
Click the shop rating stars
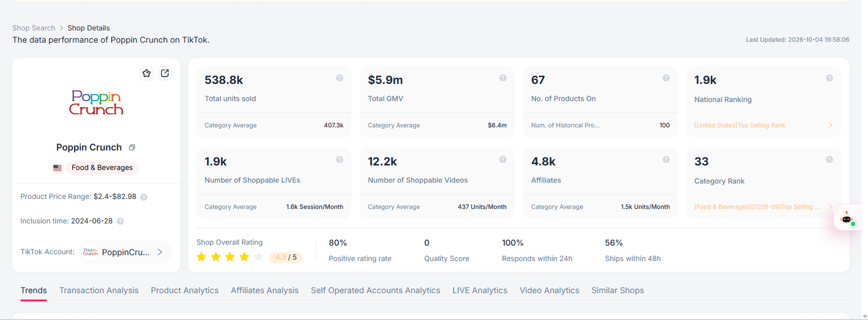click(x=230, y=257)
